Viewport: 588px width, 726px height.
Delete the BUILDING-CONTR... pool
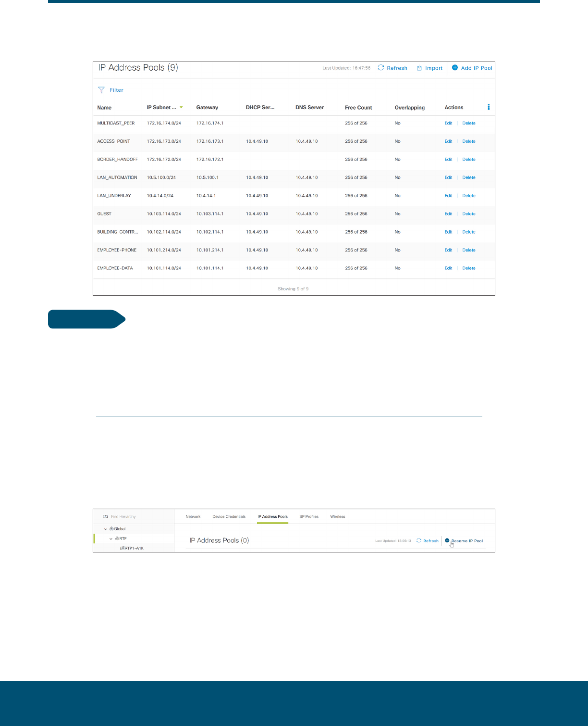coord(469,232)
